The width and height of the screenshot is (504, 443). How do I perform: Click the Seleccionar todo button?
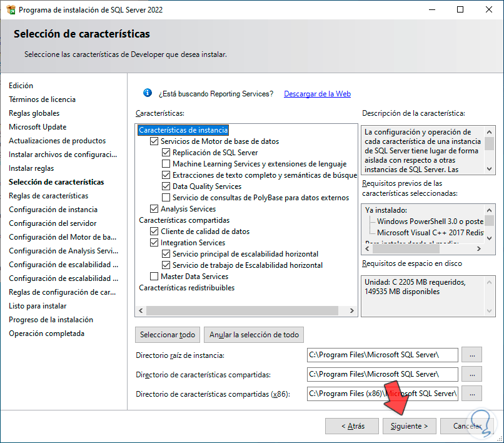(x=168, y=335)
